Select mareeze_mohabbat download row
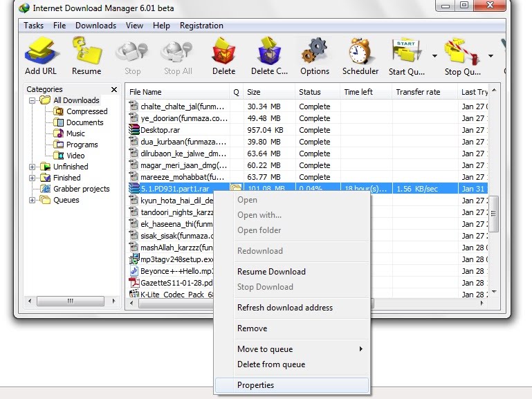 click(307, 177)
